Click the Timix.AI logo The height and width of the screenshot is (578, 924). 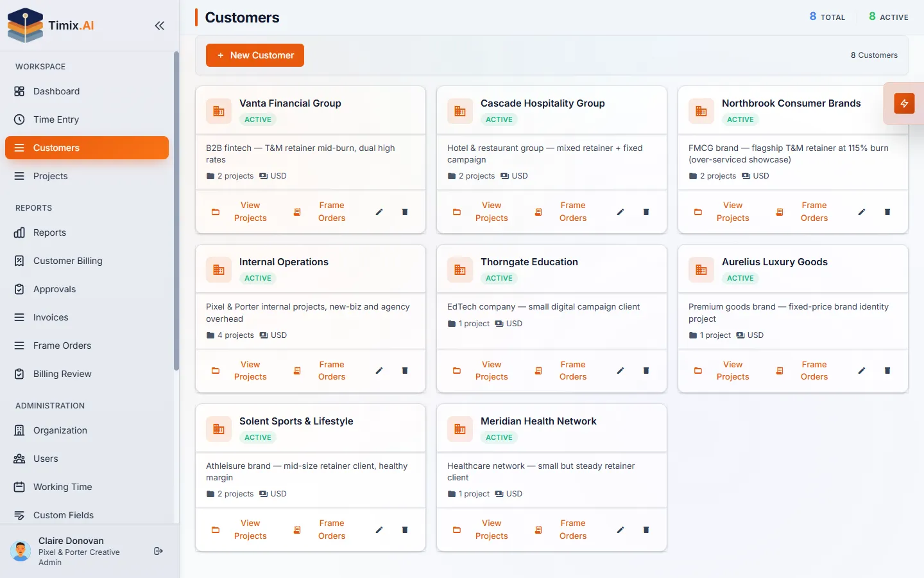[51, 26]
